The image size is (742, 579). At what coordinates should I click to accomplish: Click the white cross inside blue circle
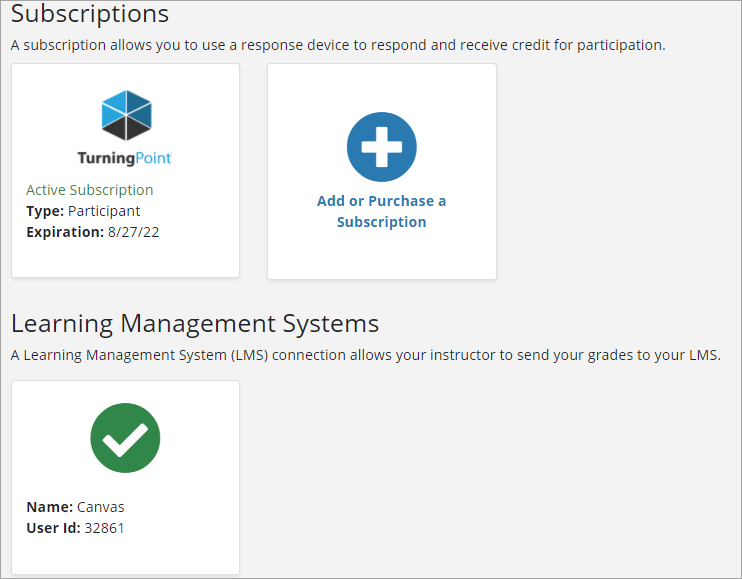pyautogui.click(x=382, y=147)
